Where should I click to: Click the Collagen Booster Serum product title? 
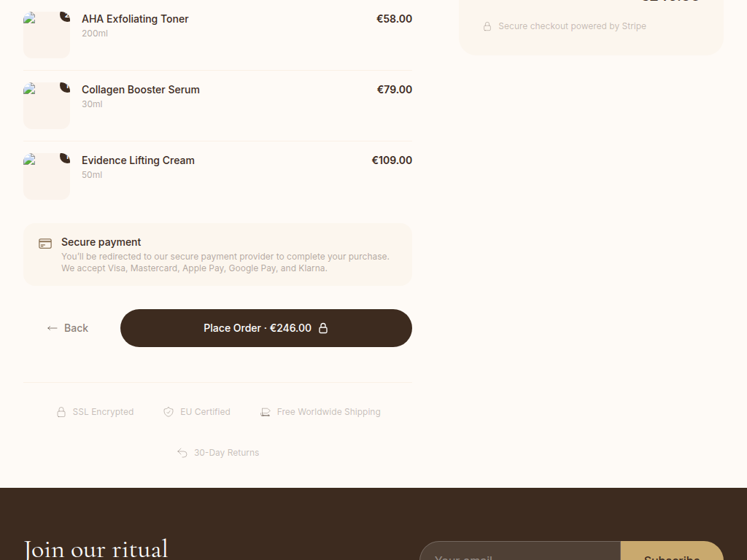140,90
